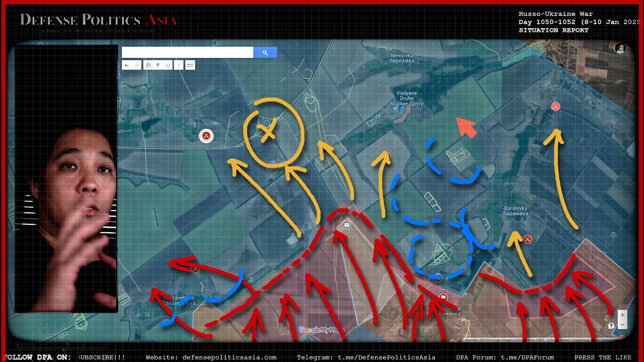644x362 pixels.
Task: Click the SITUATION REPORT heading text
Action: tap(553, 30)
